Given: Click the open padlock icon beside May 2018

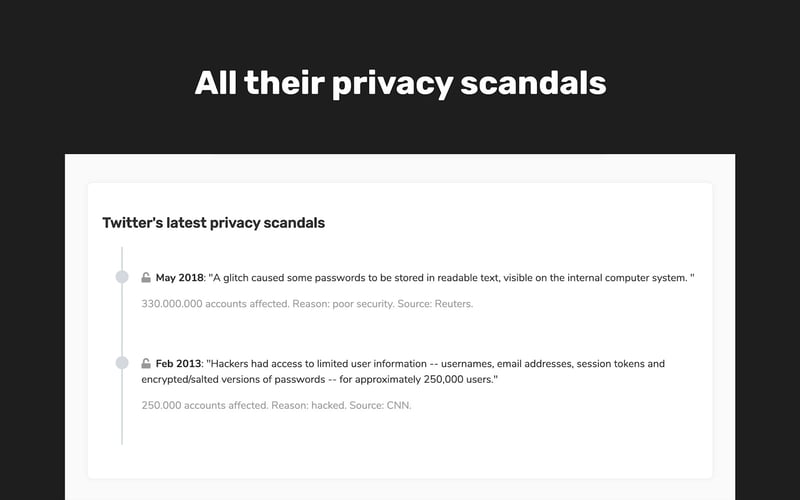Looking at the screenshot, I should 146,277.
